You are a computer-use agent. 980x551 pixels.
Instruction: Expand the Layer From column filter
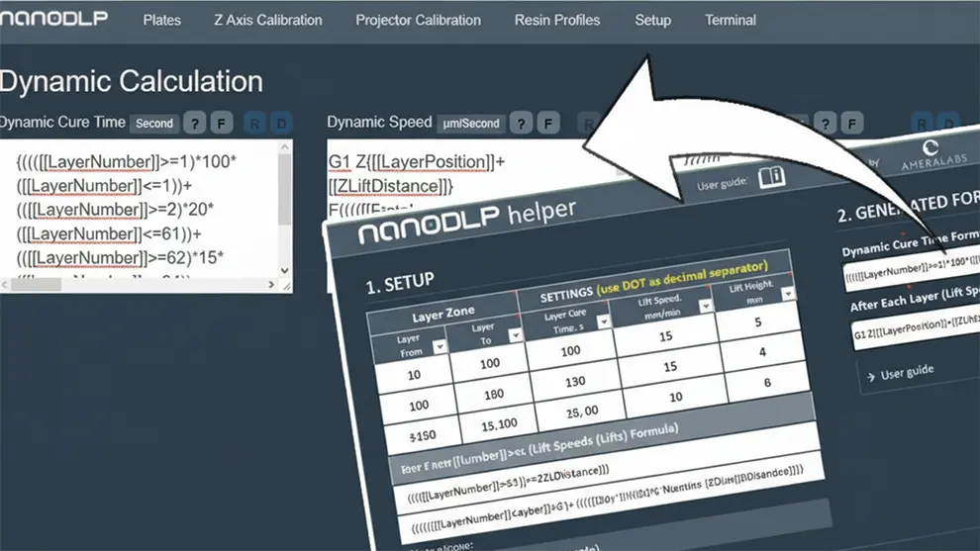439,345
